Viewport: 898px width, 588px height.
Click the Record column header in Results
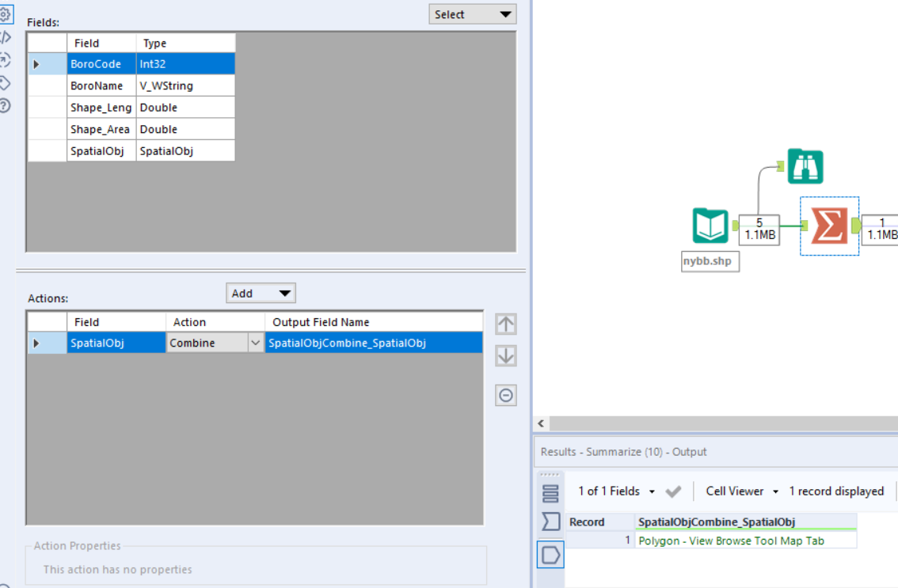tap(600, 522)
